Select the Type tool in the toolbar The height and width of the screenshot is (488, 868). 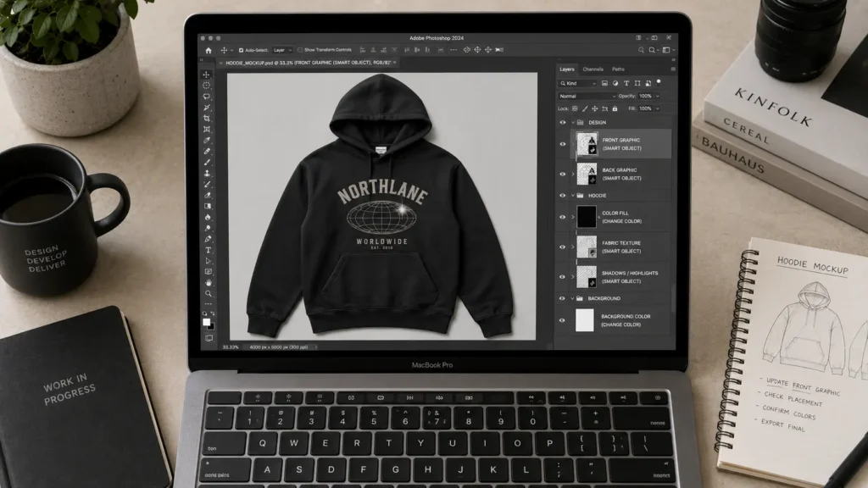coord(209,250)
